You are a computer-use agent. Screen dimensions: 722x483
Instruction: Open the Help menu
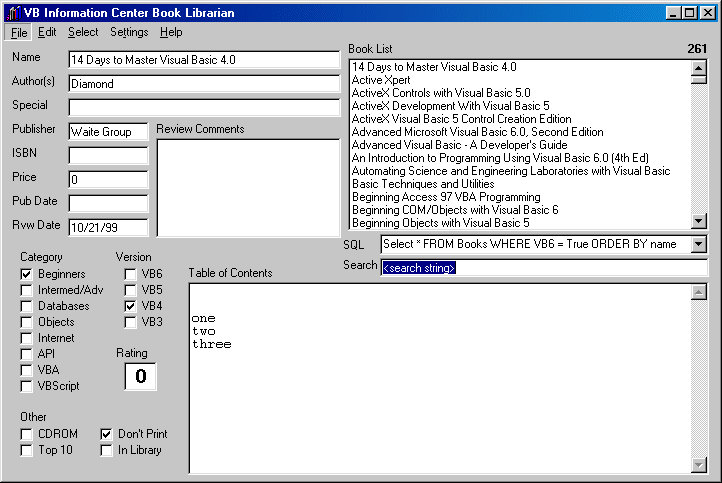coord(171,32)
